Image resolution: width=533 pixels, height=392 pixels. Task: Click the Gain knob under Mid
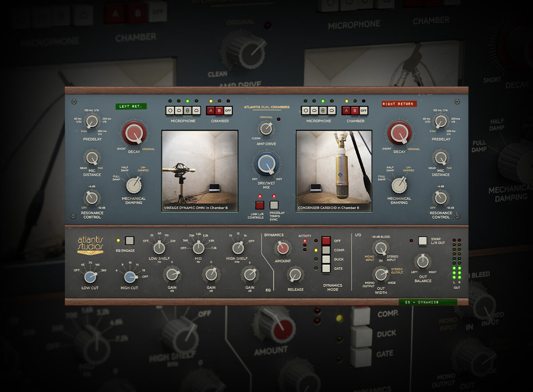pos(211,275)
